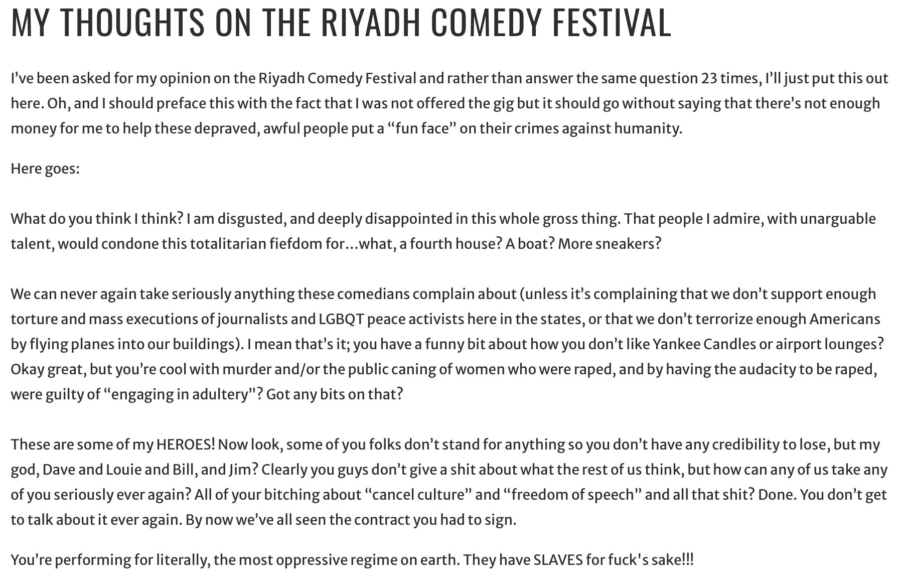Click the number "23" in the first paragraph

707,79
